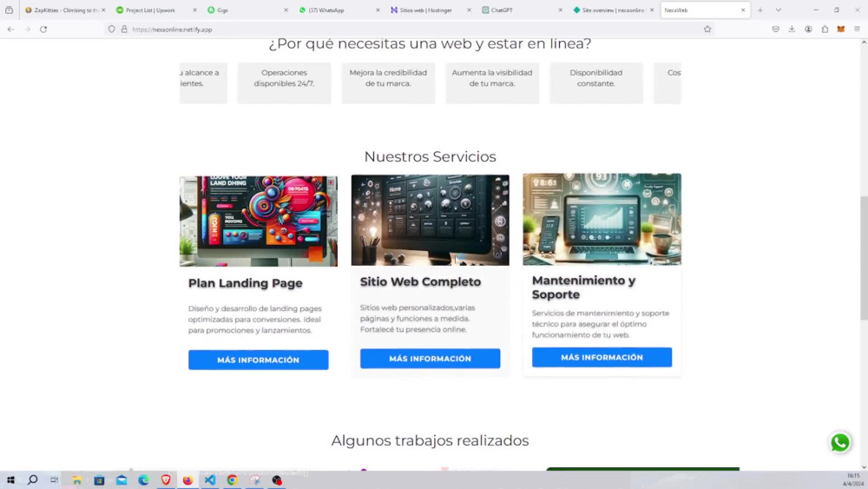Open the Pocket save icon
The width and height of the screenshot is (868, 489).
[775, 30]
